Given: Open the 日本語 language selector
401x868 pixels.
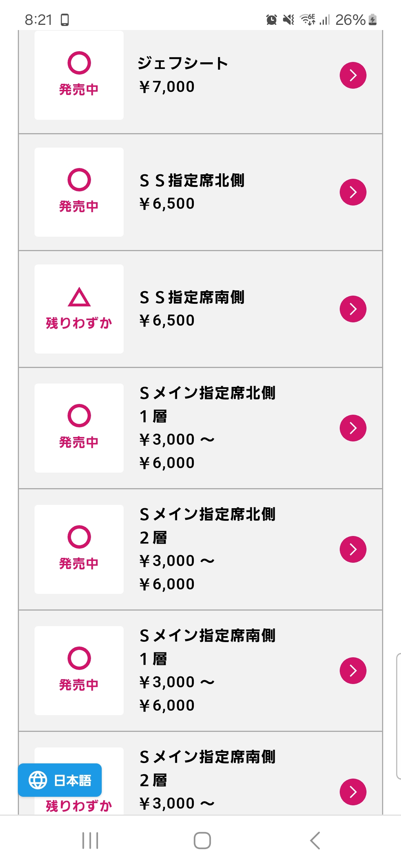Looking at the screenshot, I should point(60,780).
